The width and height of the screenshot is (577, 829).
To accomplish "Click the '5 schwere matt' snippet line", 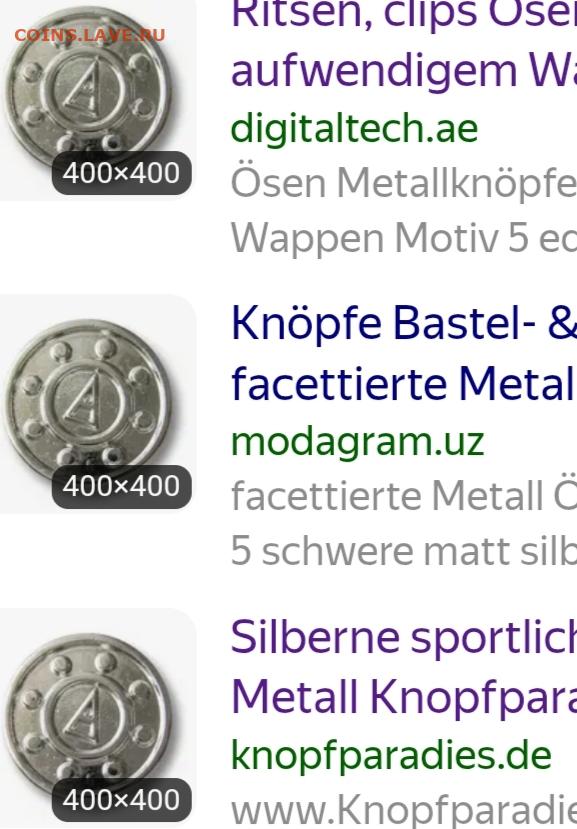I will pyautogui.click(x=404, y=551).
